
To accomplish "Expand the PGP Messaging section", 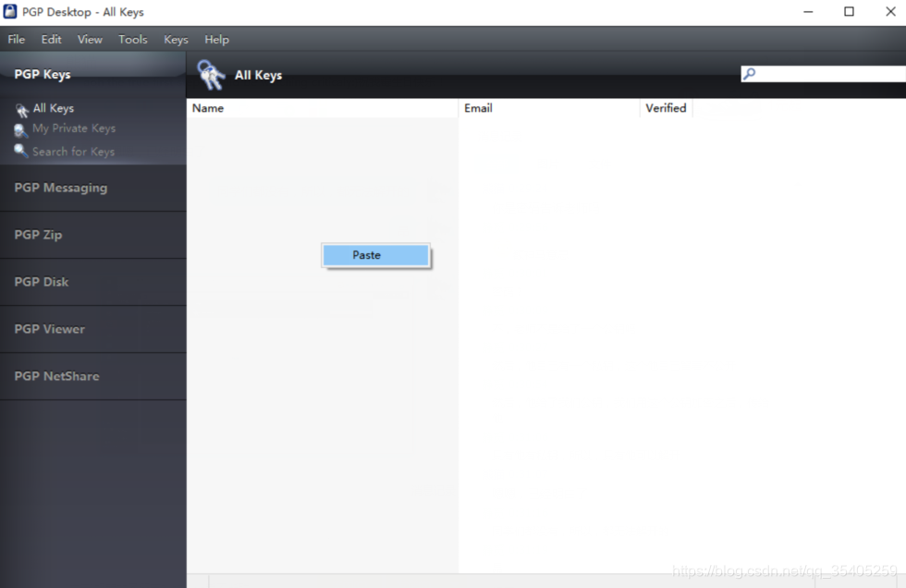I will pos(93,188).
